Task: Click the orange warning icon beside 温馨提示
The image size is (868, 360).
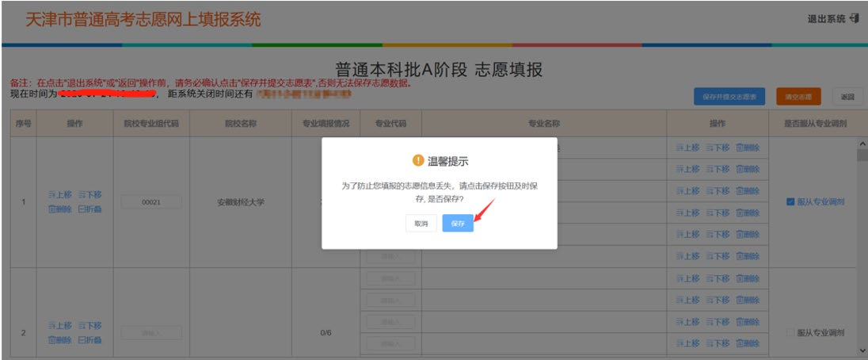Action: 418,161
